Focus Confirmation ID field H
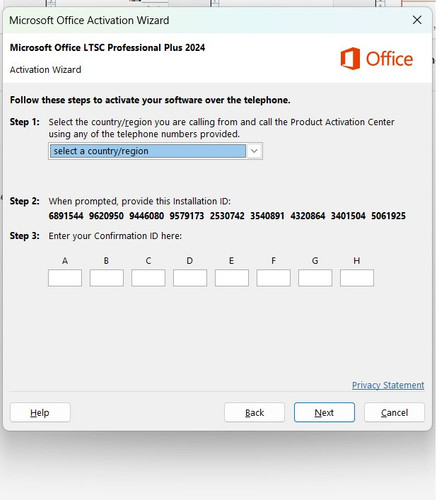The image size is (439, 500). (x=357, y=278)
